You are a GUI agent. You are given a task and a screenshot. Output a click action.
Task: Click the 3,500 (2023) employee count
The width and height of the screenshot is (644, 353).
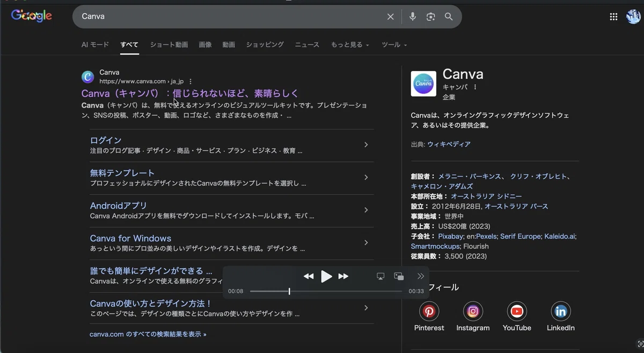466,256
